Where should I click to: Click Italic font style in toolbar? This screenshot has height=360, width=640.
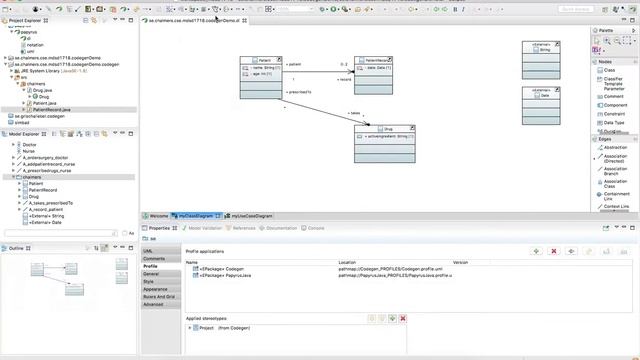point(463,9)
